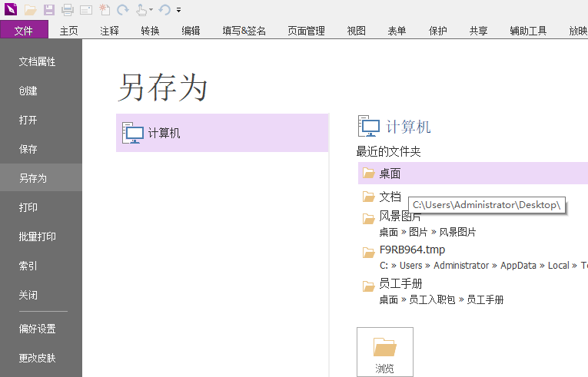The image size is (588, 377).
Task: Click the open folder icon in quick toolbar
Action: coord(31,10)
